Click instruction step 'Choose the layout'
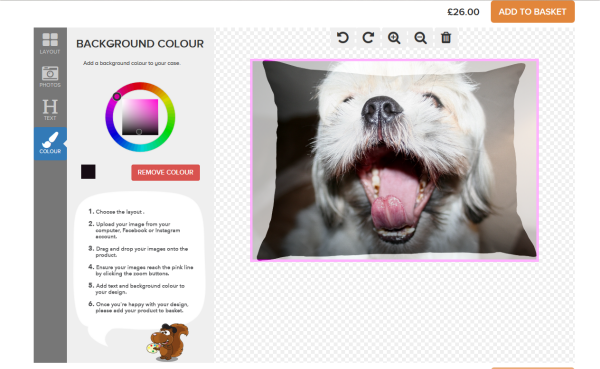Image resolution: width=600 pixels, height=369 pixels. [119, 212]
